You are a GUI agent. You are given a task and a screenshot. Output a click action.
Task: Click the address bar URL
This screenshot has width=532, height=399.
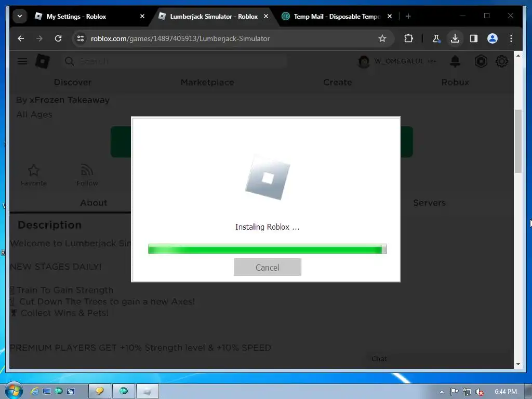180,38
